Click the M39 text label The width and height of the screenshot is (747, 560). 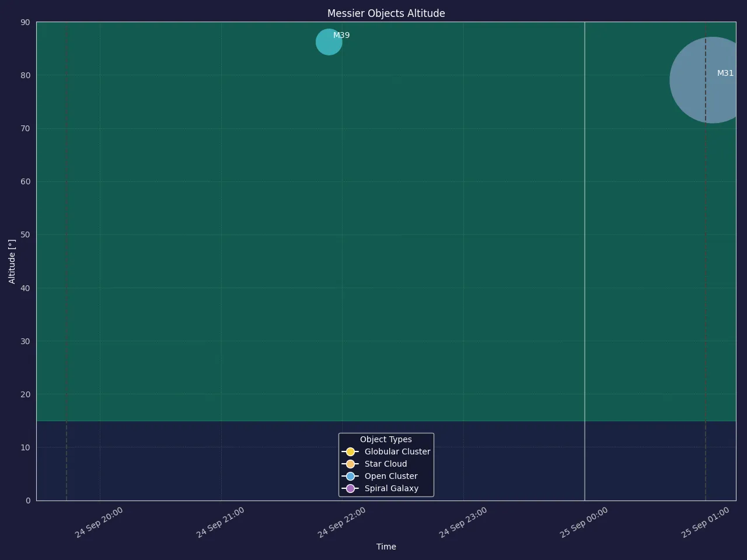(341, 36)
